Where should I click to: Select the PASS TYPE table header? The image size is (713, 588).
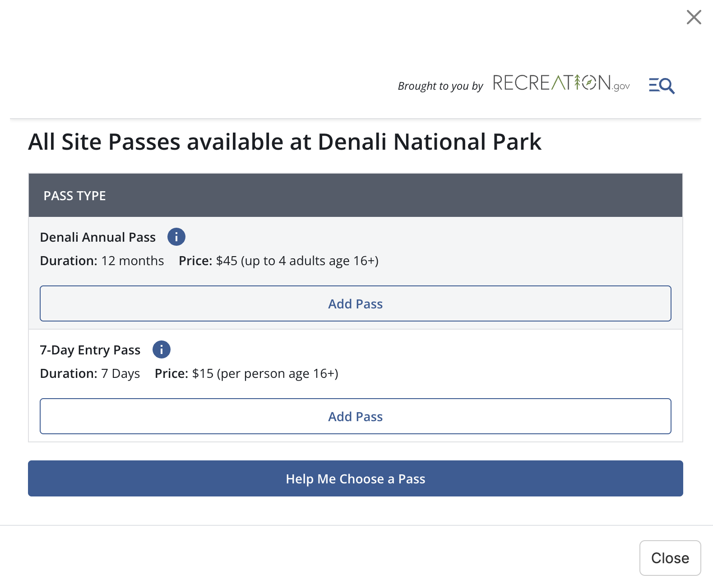(75, 196)
